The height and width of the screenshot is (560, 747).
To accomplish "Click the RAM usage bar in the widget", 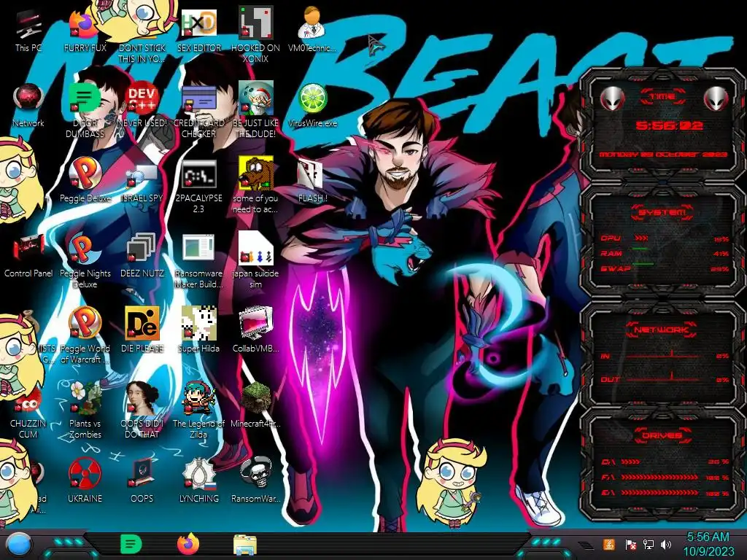I will pyautogui.click(x=640, y=249).
